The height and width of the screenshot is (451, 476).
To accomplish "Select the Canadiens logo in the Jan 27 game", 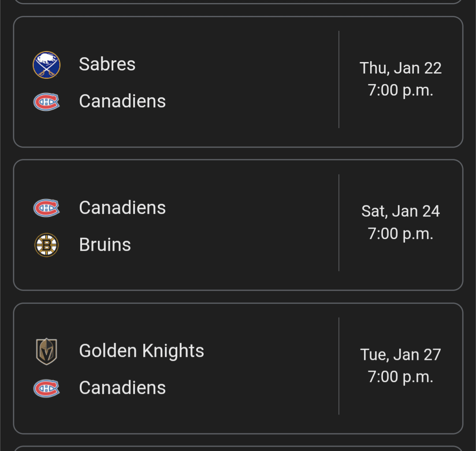I will (x=46, y=388).
